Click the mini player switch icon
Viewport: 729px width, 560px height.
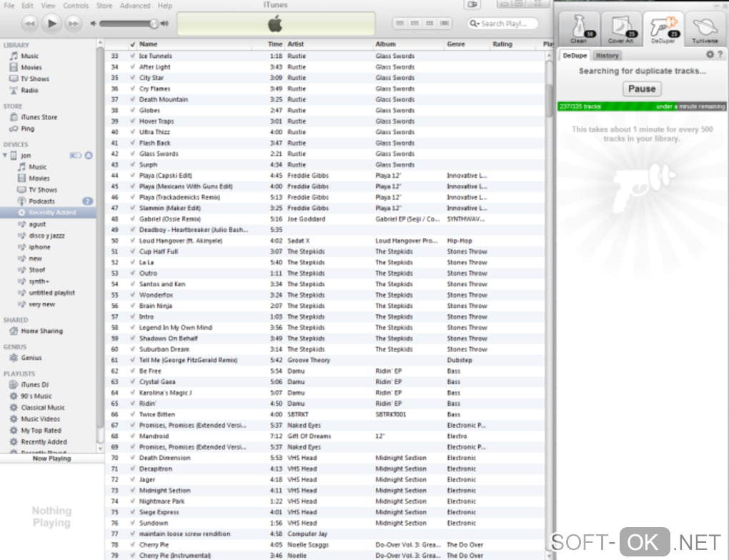(472, 5)
